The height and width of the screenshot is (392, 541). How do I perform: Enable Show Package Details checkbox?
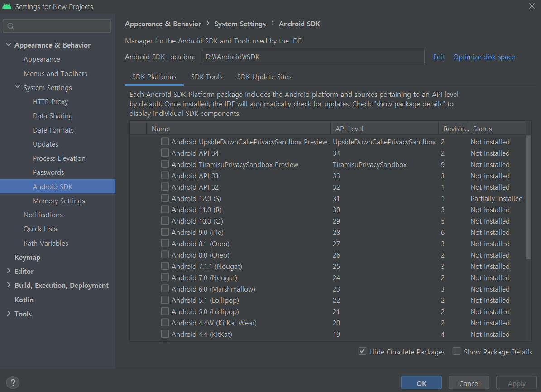(x=456, y=351)
